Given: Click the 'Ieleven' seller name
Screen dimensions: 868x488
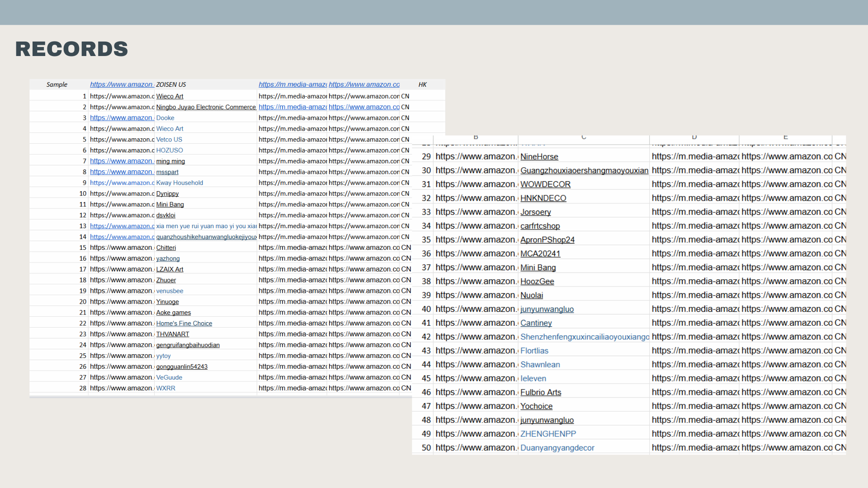Looking at the screenshot, I should coord(533,379).
